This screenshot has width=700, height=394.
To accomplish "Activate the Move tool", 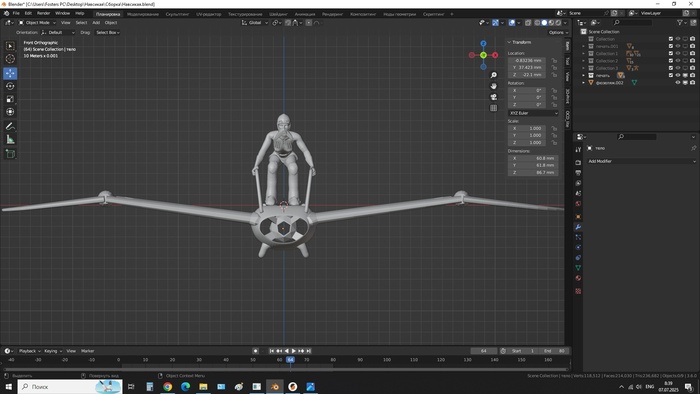I will click(x=10, y=73).
